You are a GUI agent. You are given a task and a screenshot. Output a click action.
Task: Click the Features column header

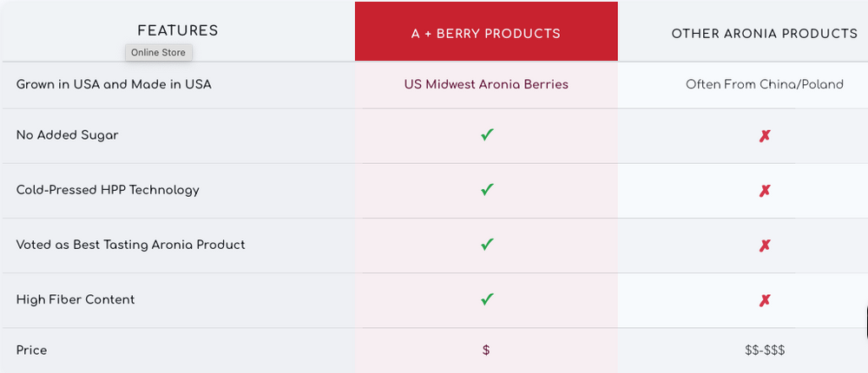(178, 30)
